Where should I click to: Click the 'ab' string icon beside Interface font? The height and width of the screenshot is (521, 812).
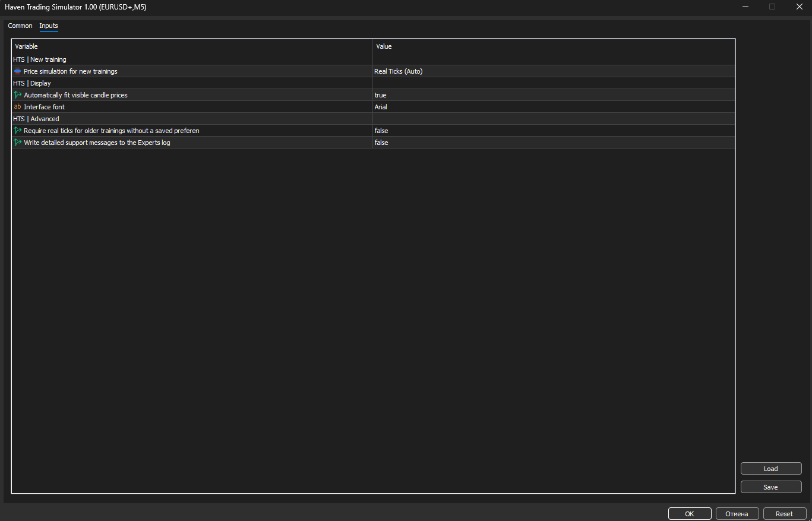17,107
